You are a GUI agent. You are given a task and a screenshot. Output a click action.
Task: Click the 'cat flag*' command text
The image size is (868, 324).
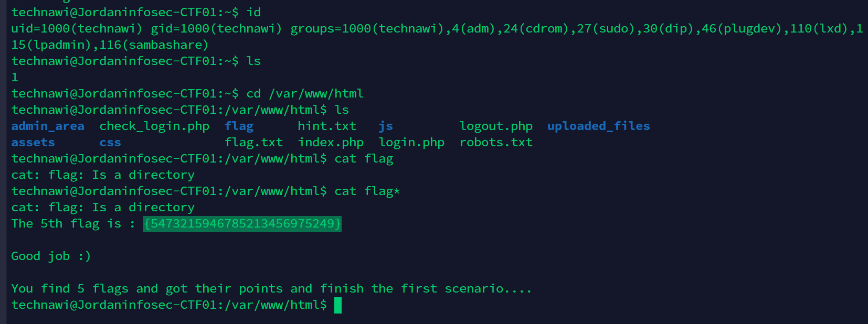click(x=367, y=191)
